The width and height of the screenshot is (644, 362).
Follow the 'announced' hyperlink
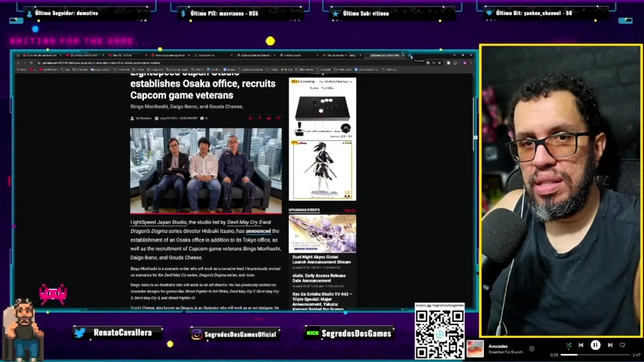point(258,231)
